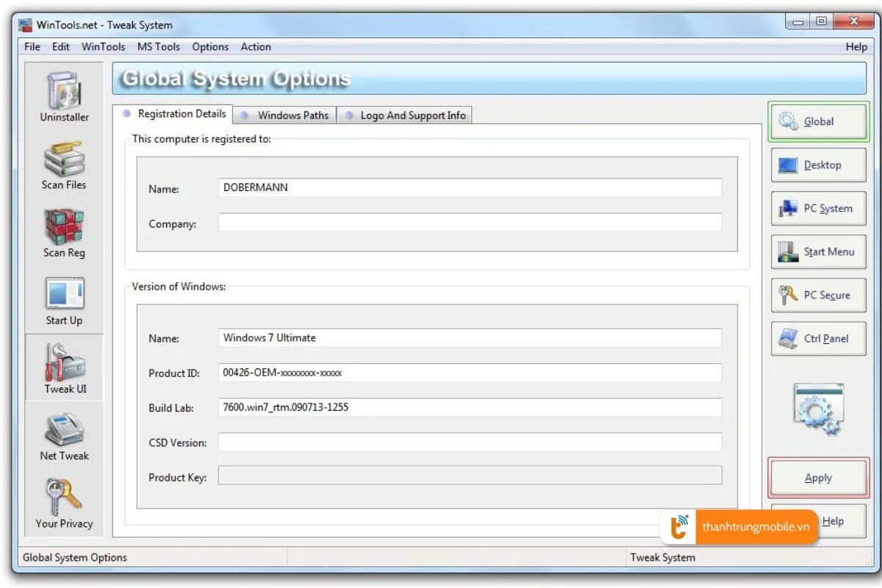This screenshot has width=882, height=588.
Task: Click the Build Lab field
Action: coord(470,407)
